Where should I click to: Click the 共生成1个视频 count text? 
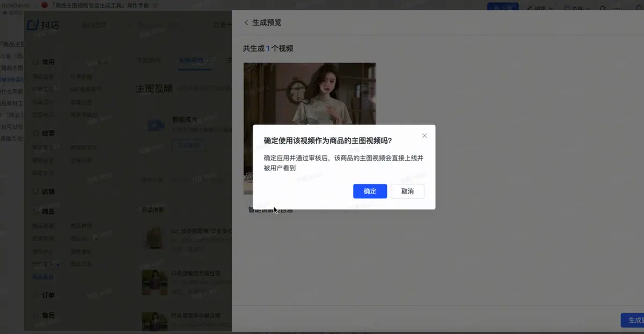pyautogui.click(x=268, y=48)
